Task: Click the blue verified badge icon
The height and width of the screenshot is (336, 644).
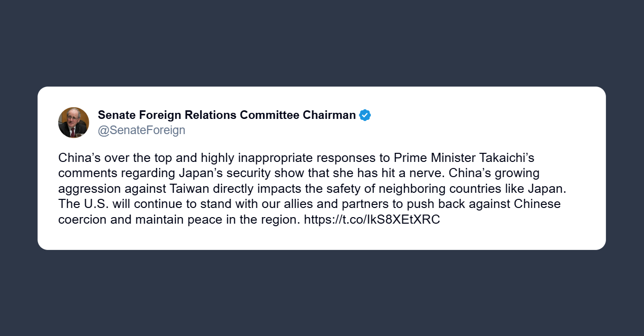Action: (365, 115)
